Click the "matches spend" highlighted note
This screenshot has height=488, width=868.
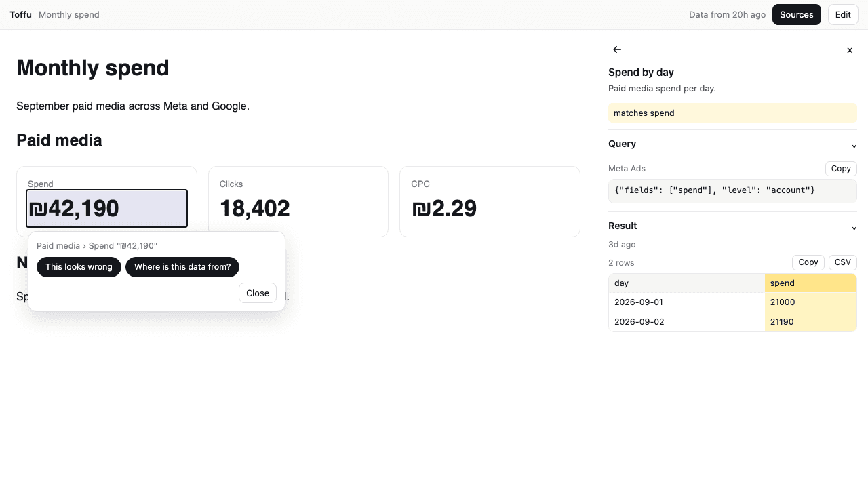732,113
